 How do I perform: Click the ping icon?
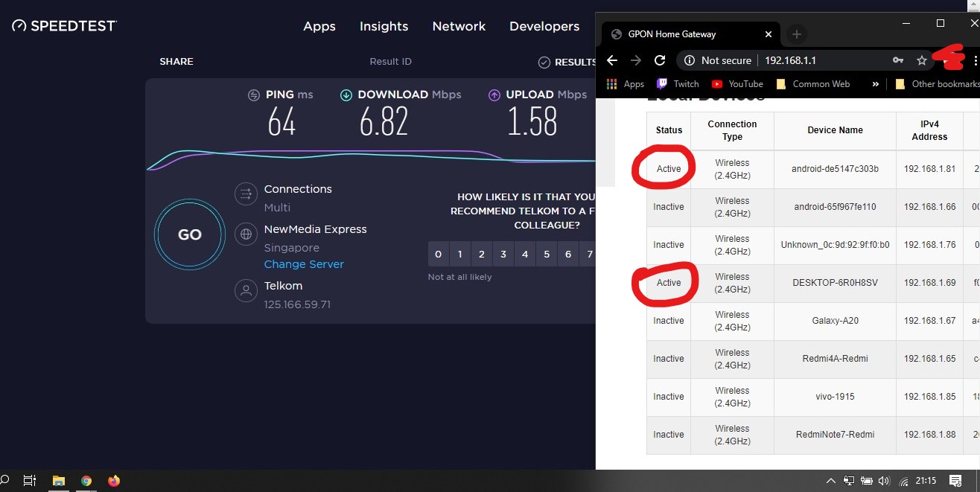point(254,95)
